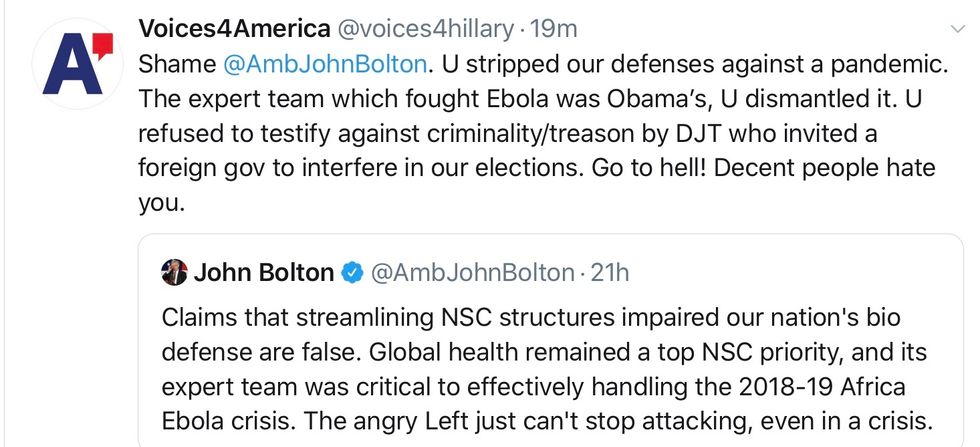Click the John Bolton name in quoted tweet

263,272
